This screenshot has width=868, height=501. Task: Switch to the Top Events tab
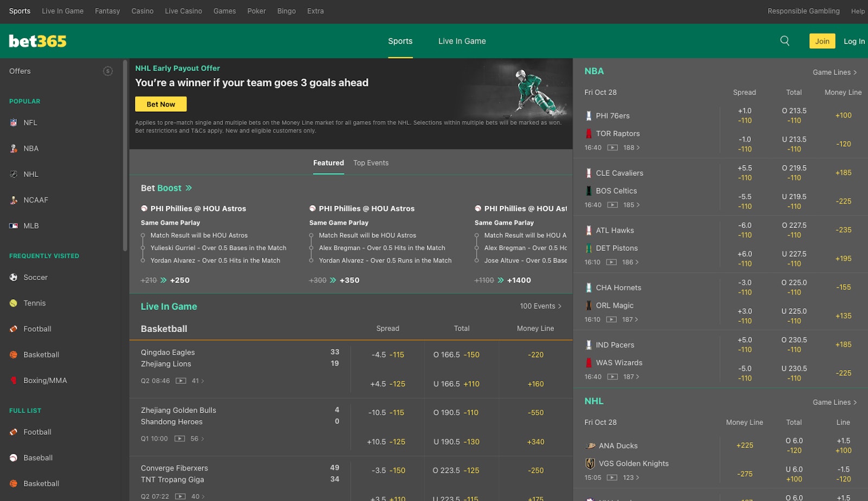pyautogui.click(x=371, y=162)
